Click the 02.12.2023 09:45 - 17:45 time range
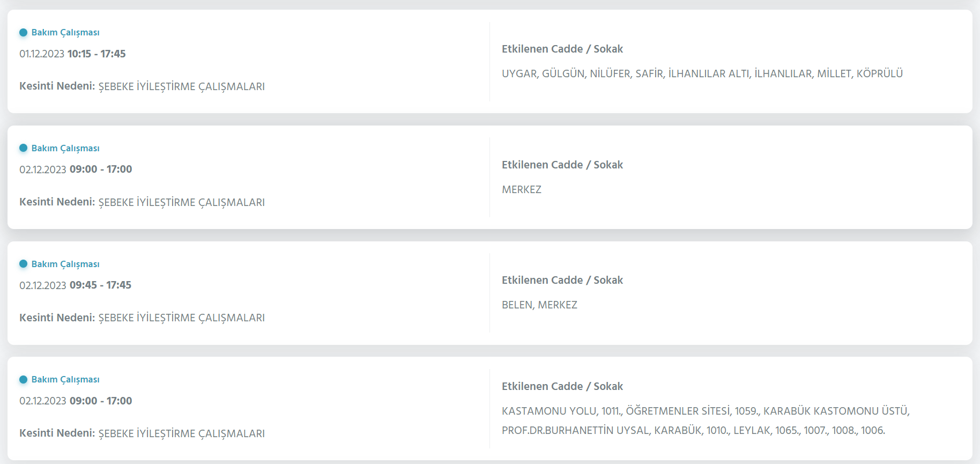980x464 pixels. 75,285
